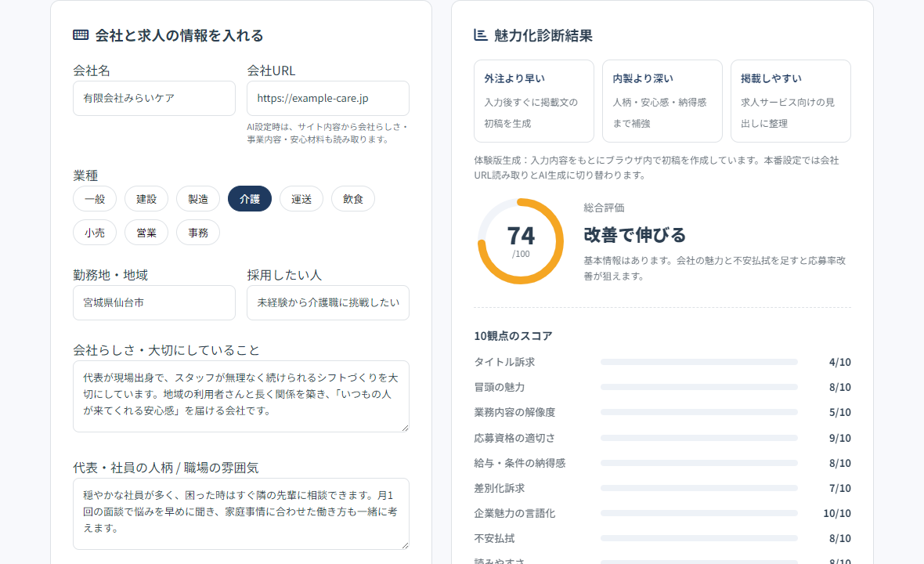Click the 体験版生成 notice paragraph
Image resolution: width=924 pixels, height=564 pixels.
(x=656, y=168)
